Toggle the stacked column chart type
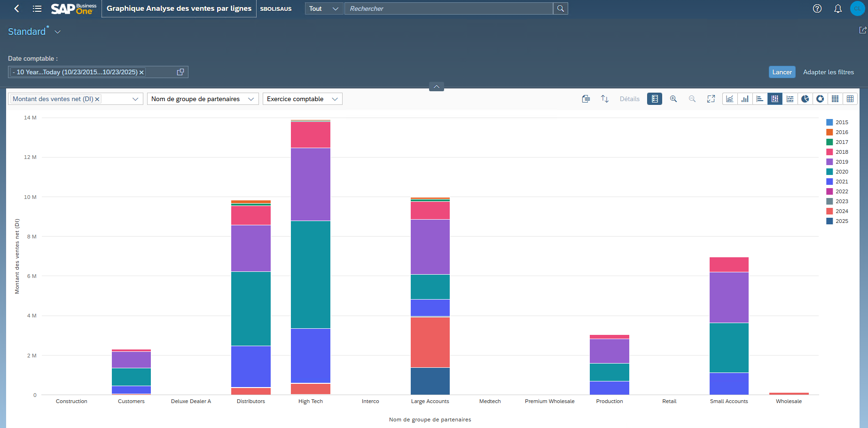Viewport: 868px width, 428px height. point(775,99)
